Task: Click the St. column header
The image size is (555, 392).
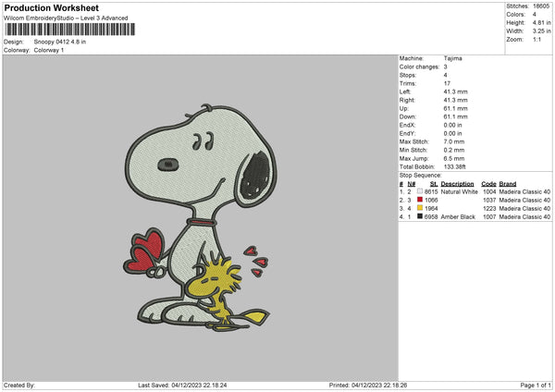Action: (x=433, y=184)
